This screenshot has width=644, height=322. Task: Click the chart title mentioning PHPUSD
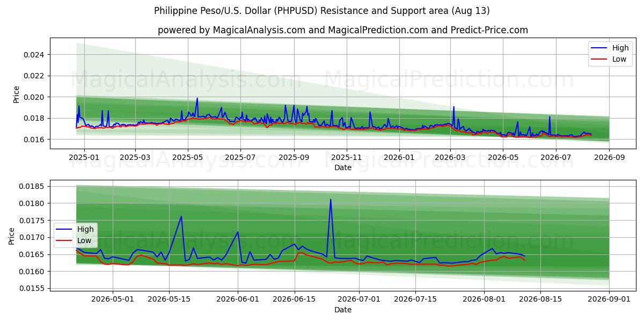point(322,11)
